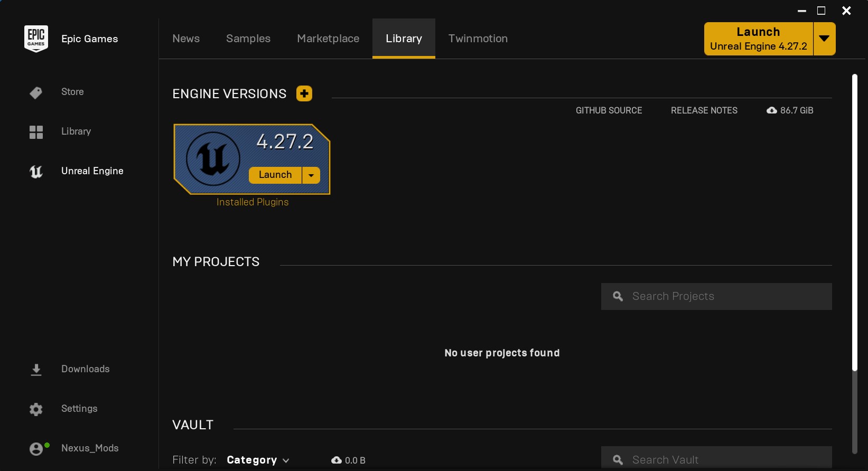Open Downloads text in the sidebar
This screenshot has width=868, height=471.
[x=86, y=369]
